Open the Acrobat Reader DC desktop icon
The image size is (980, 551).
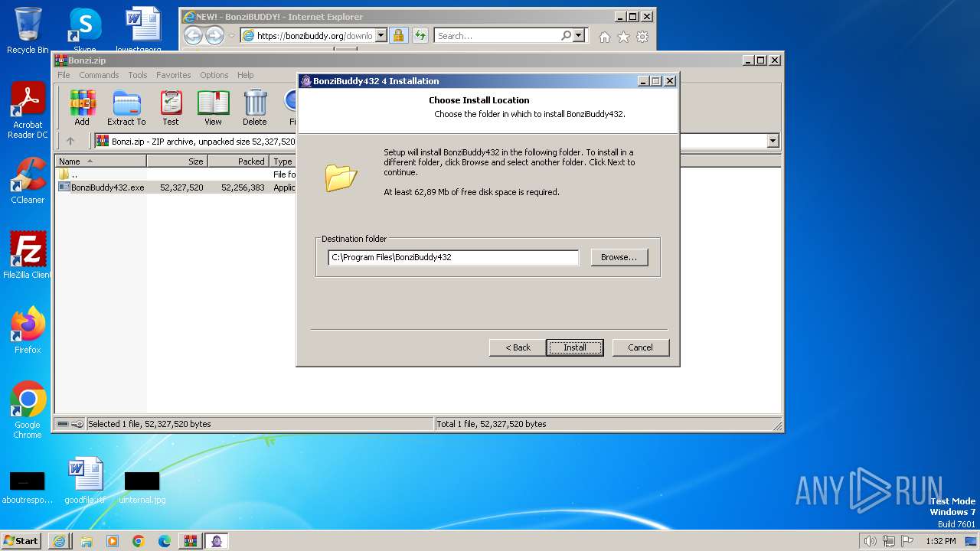coord(28,111)
